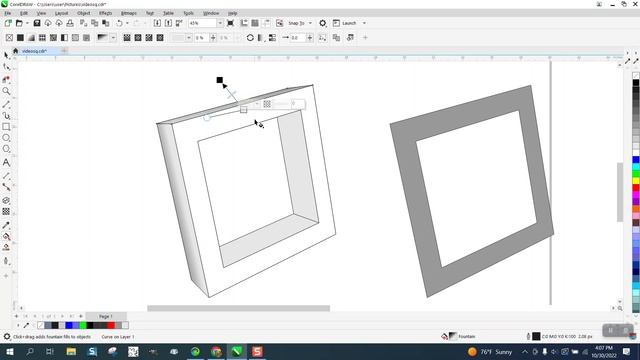
Task: Open the Object menu
Action: pos(83,13)
